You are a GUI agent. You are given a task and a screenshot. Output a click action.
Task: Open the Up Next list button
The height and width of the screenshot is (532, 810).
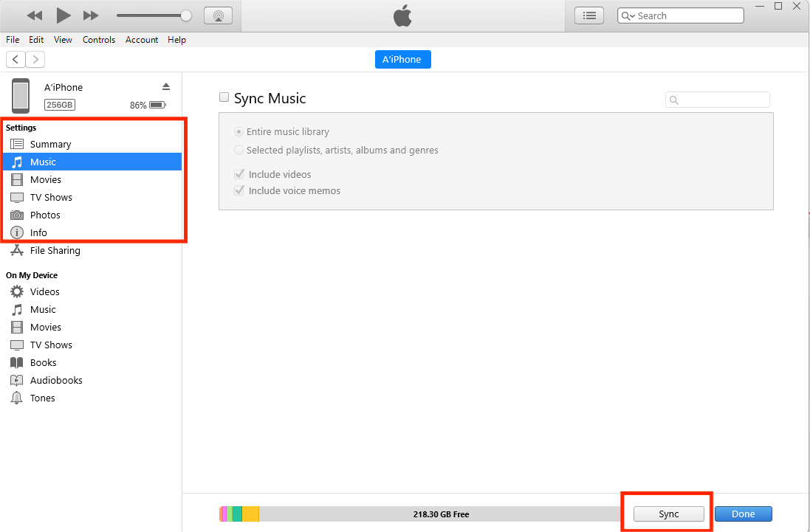point(589,15)
